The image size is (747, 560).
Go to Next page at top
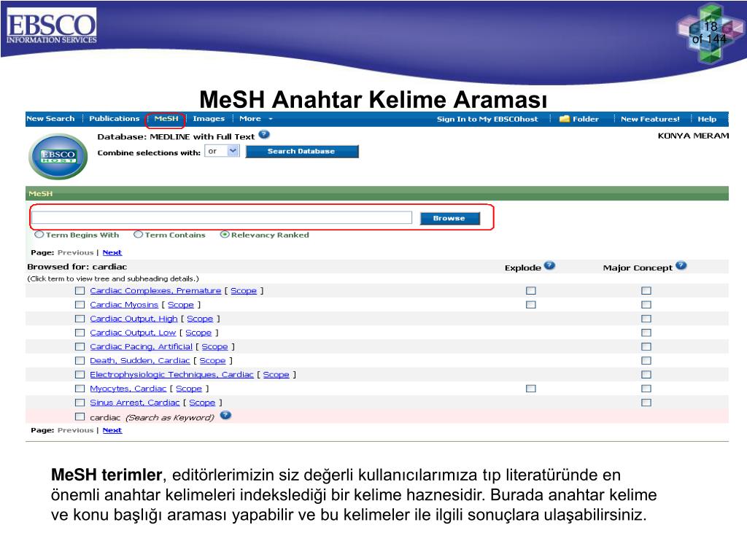pos(112,252)
